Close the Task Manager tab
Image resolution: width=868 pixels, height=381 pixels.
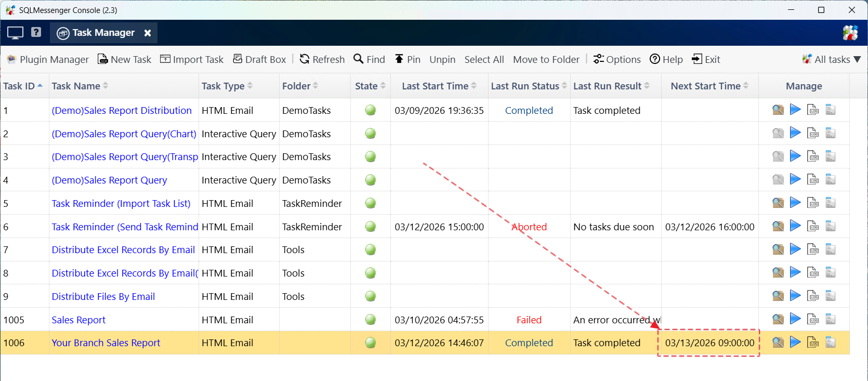148,33
